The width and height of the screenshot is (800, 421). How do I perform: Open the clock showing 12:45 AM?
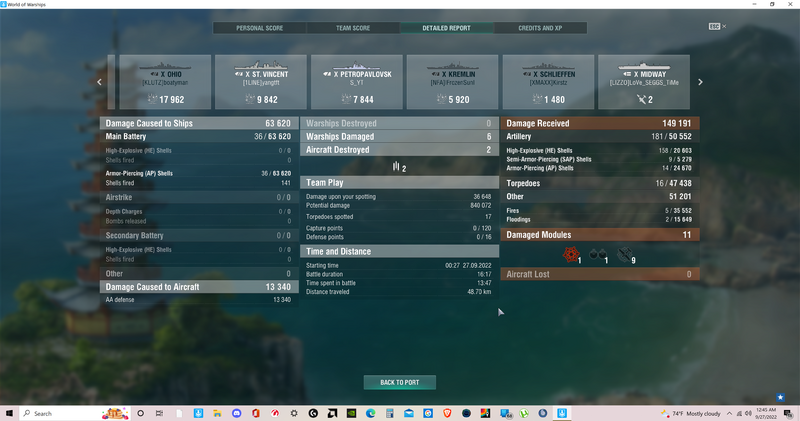click(x=767, y=413)
